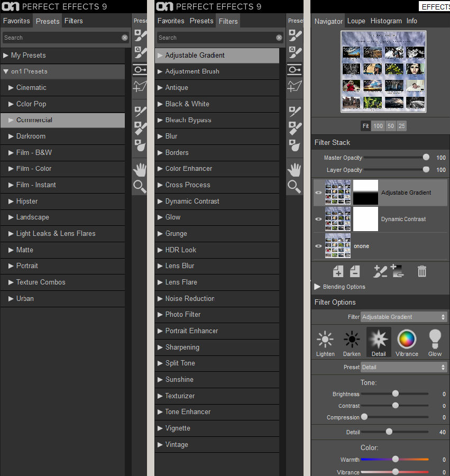Select the Tone Enhancer filter

[x=217, y=412]
